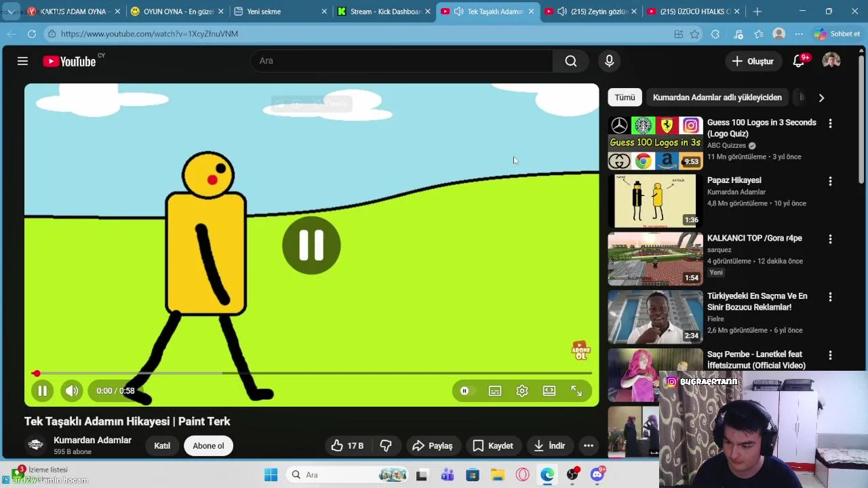Screen dimensions: 868x488
Task: Start voice search with microphone icon
Action: pyautogui.click(x=609, y=61)
